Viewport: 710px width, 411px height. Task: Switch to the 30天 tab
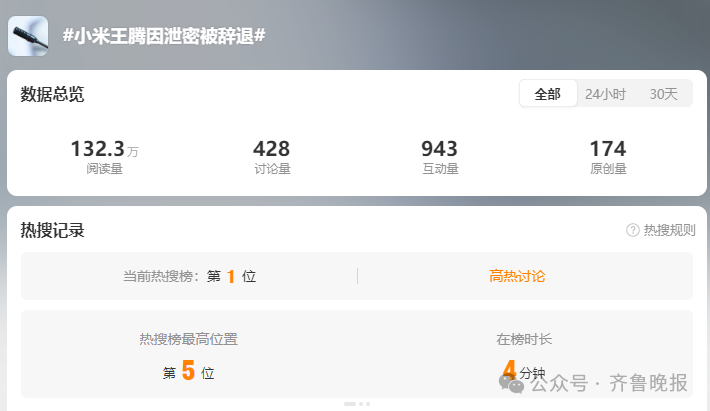point(663,94)
